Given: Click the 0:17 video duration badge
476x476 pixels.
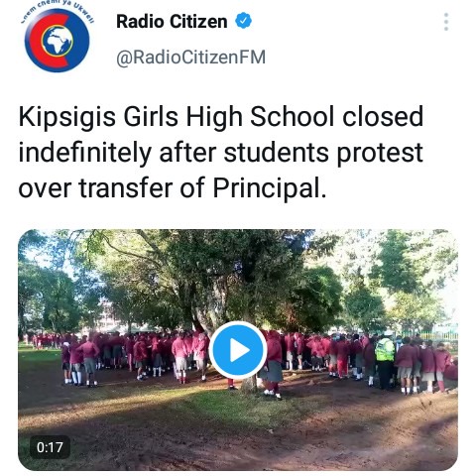Looking at the screenshot, I should (x=50, y=447).
